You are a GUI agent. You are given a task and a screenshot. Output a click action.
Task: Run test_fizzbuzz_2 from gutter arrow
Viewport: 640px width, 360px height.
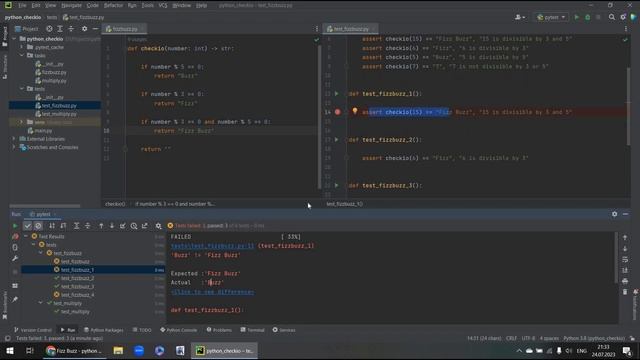[337, 140]
